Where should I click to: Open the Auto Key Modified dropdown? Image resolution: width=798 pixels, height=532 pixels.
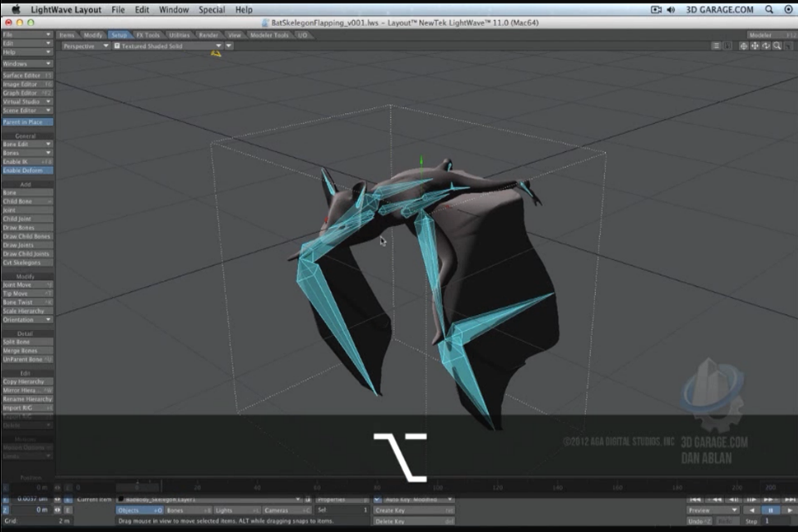(x=418, y=500)
